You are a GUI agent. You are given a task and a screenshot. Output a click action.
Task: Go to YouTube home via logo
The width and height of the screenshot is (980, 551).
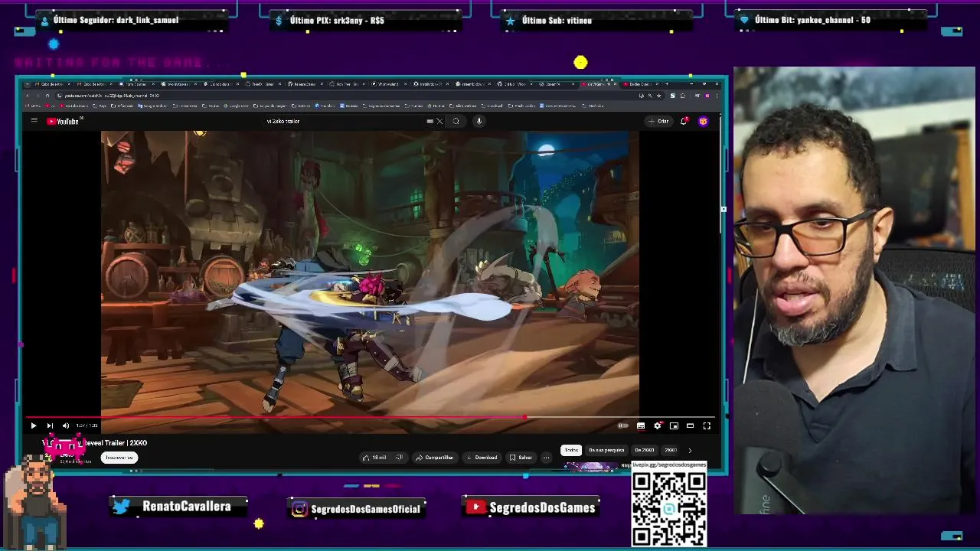(x=63, y=121)
